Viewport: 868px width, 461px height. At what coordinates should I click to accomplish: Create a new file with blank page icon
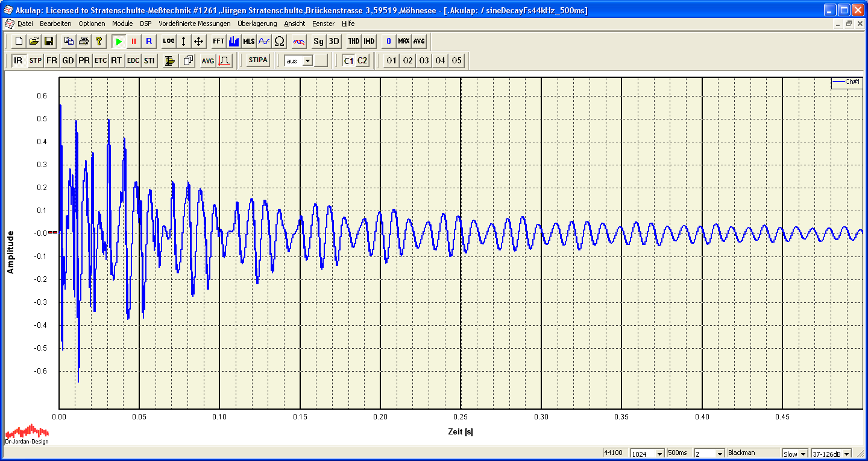pyautogui.click(x=19, y=42)
